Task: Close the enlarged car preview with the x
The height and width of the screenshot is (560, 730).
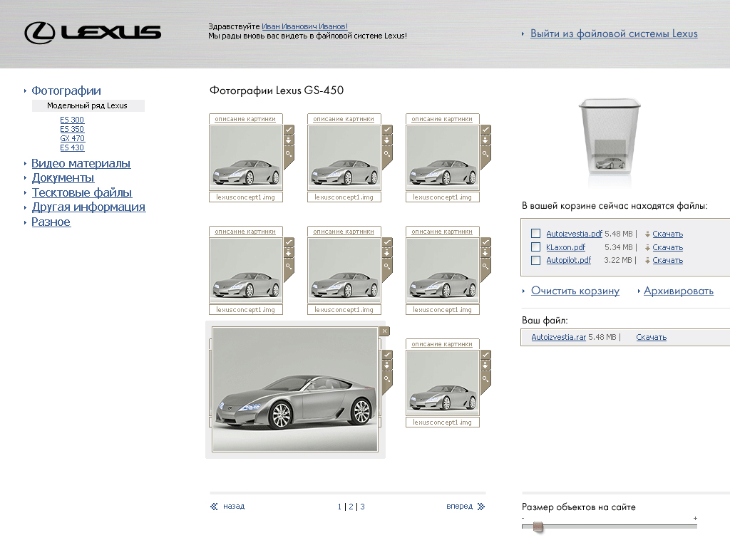Action: tap(384, 331)
